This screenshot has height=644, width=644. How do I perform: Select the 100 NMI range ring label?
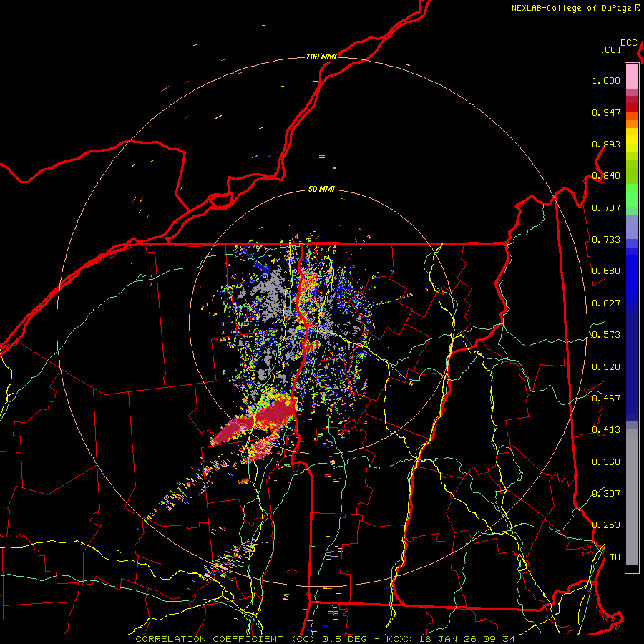[321, 57]
